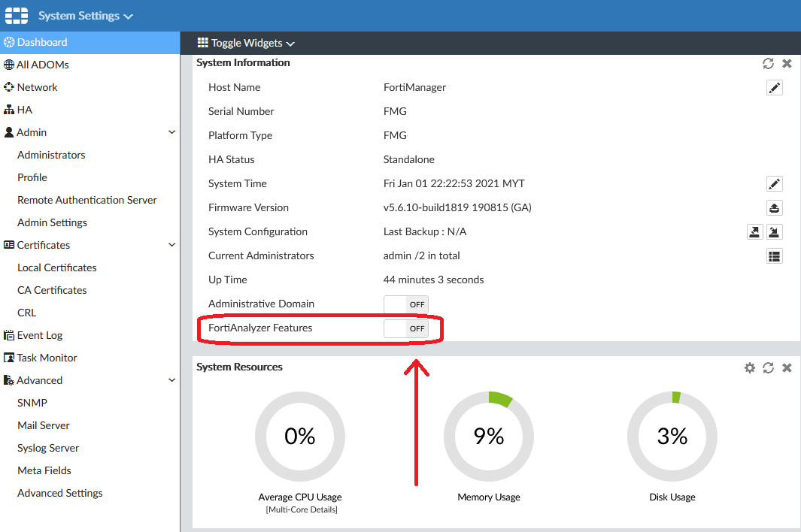Edit System Time using pencil icon

[x=774, y=184]
